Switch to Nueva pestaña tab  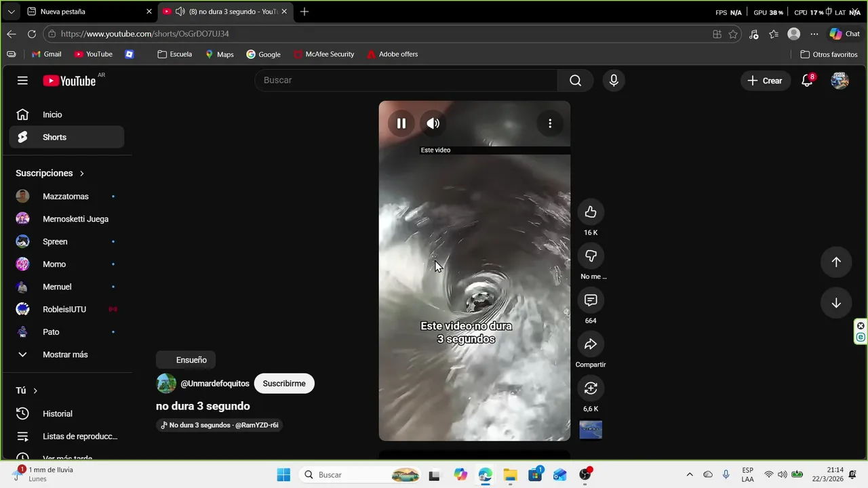point(81,12)
